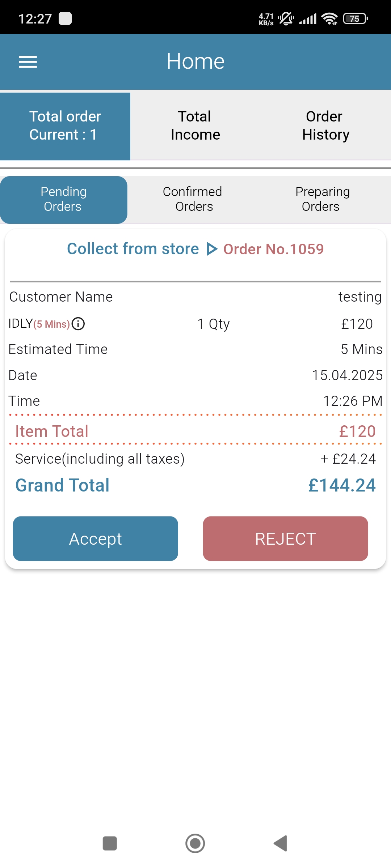Image resolution: width=391 pixels, height=868 pixels.
Task: Tap the muted bell status icon
Action: coord(286,18)
